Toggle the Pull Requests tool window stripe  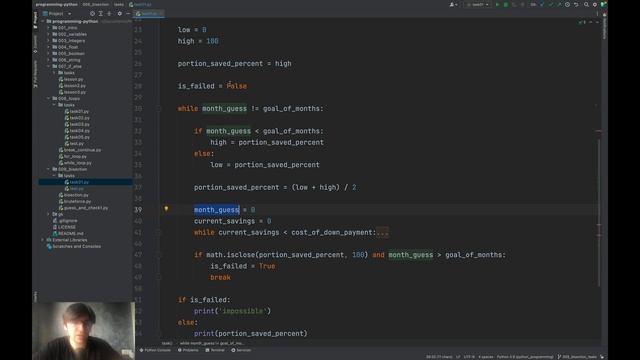click(36, 73)
